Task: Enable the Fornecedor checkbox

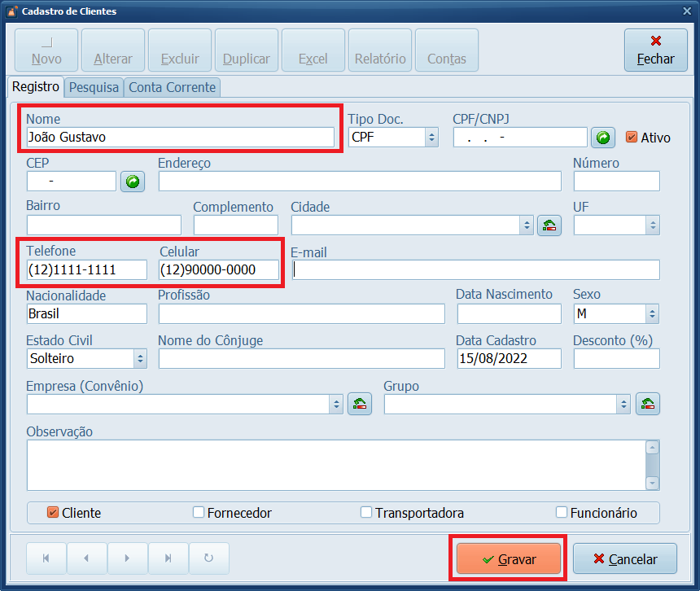Action: (x=199, y=513)
